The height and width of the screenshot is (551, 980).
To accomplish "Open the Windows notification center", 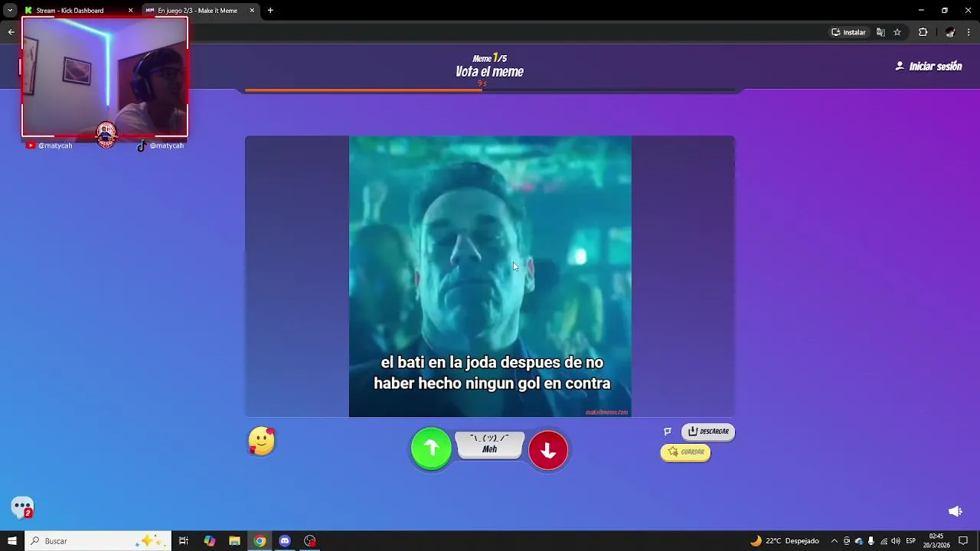I will (x=963, y=541).
